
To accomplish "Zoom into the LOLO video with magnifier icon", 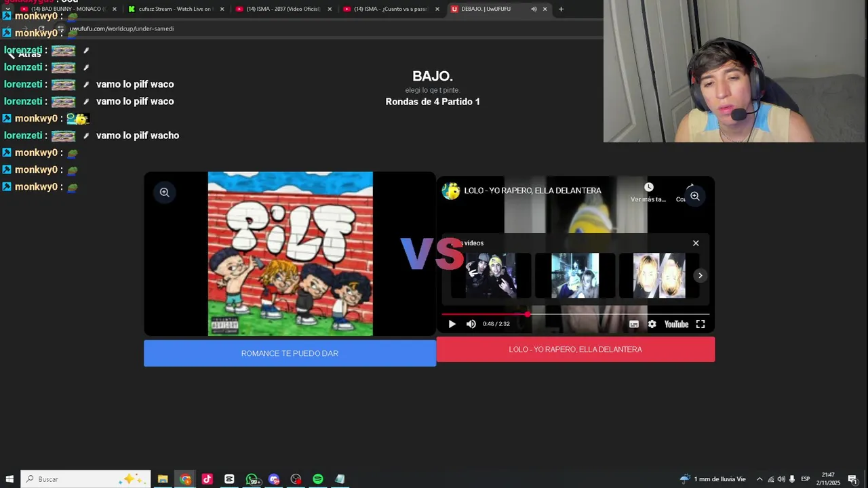I will tap(694, 197).
